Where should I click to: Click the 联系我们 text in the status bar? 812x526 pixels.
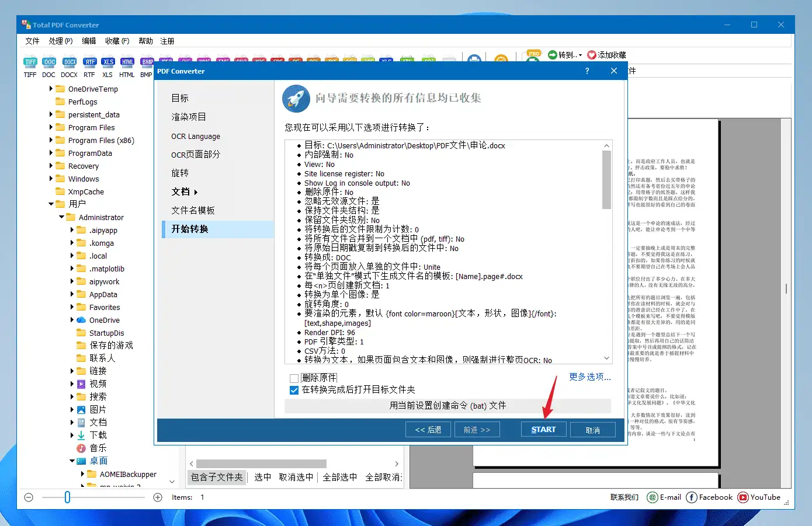point(624,497)
